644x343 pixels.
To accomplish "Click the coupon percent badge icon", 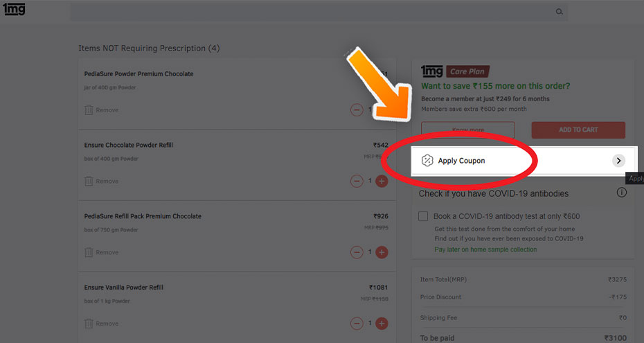I will pos(427,161).
